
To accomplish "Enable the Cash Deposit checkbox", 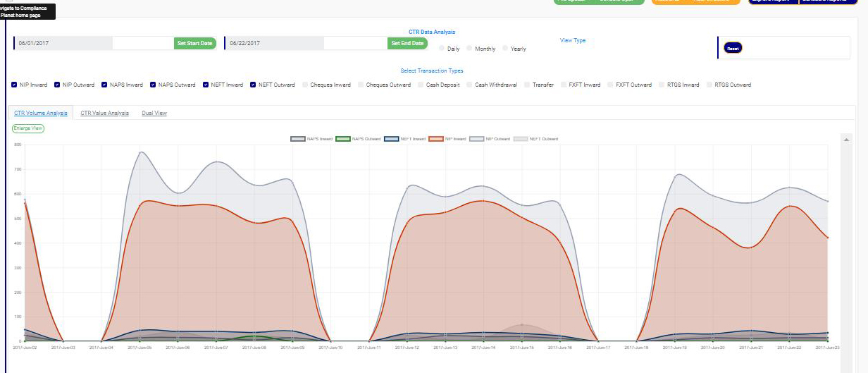I will tap(421, 85).
